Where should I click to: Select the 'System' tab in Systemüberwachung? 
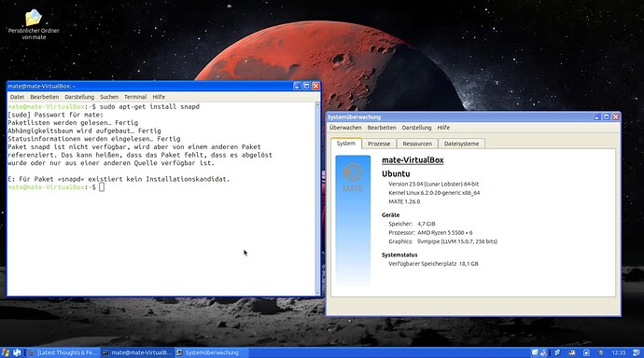point(346,144)
